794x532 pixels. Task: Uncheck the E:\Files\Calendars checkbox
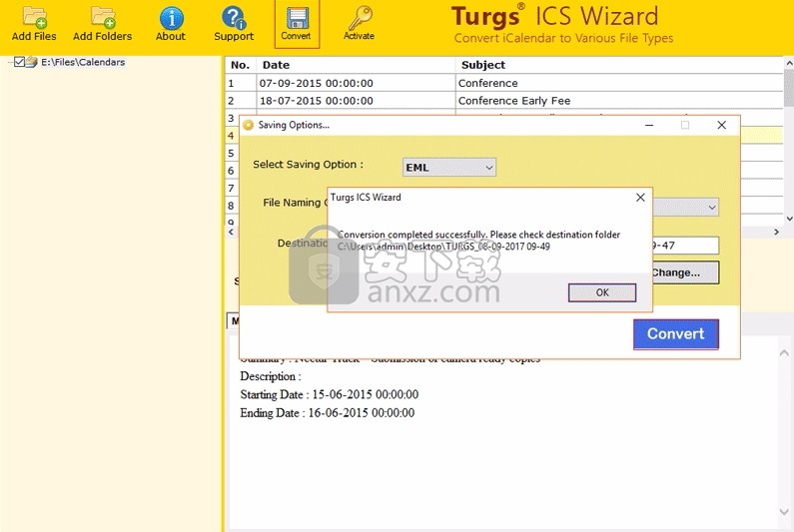[x=19, y=62]
